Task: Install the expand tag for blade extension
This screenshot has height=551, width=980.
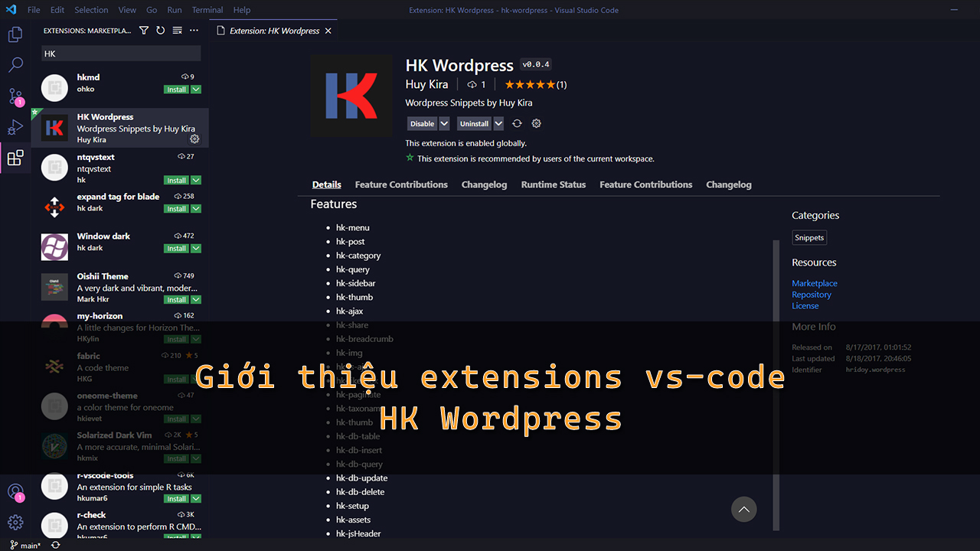Action: 177,209
